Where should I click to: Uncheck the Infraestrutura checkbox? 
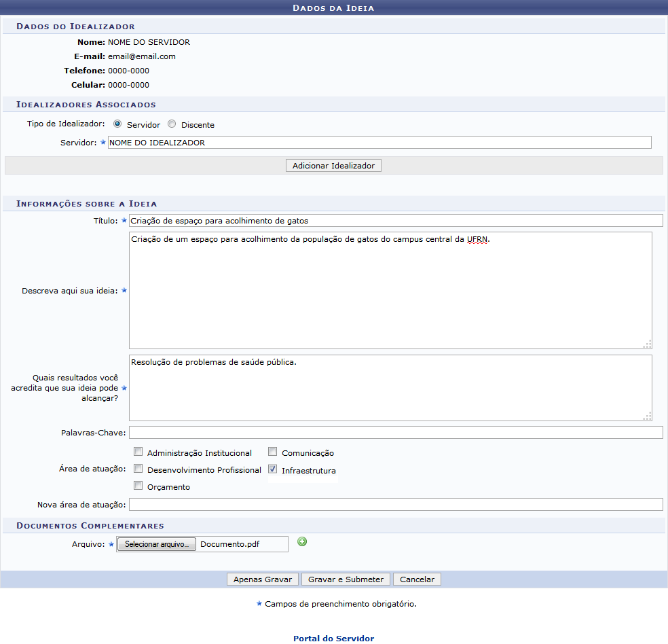click(273, 469)
